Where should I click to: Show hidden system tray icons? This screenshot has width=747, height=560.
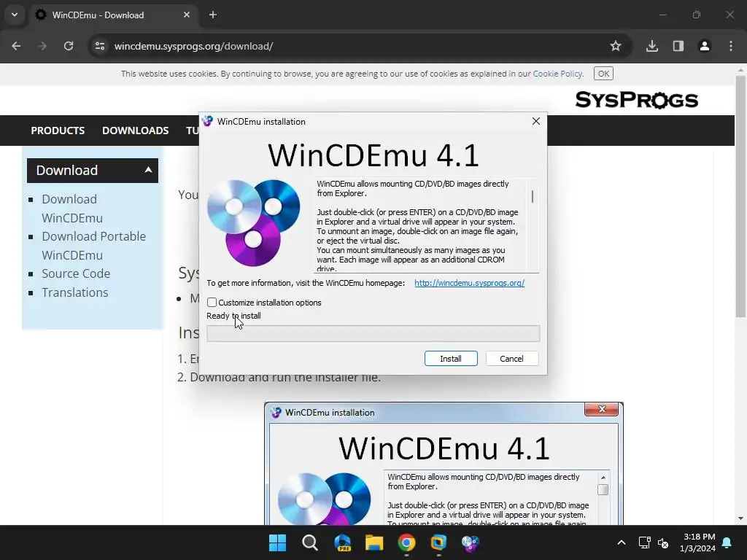[x=622, y=542]
